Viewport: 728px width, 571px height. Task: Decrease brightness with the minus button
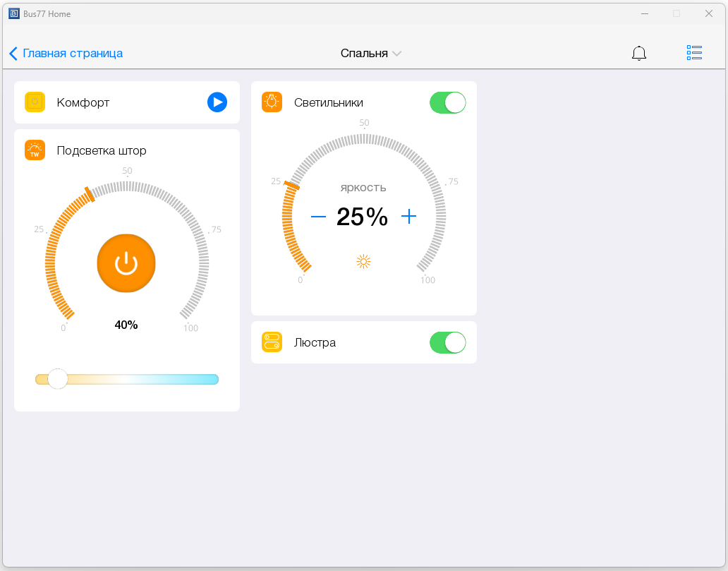[318, 217]
